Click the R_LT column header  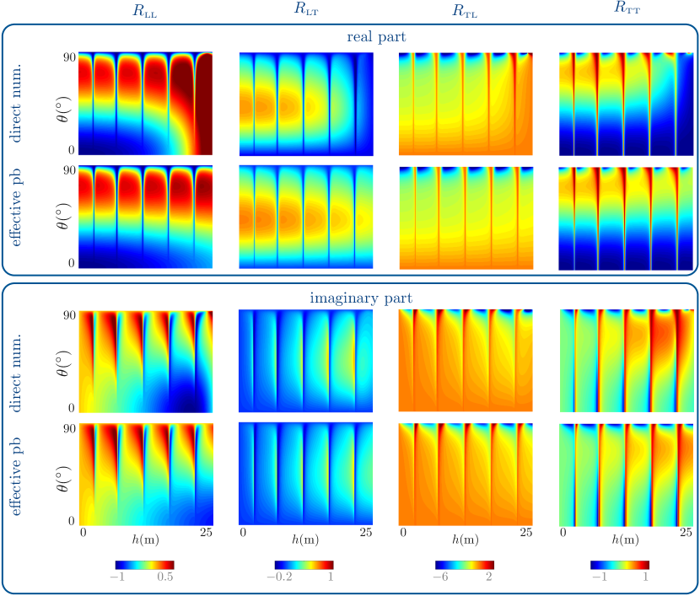click(x=306, y=9)
